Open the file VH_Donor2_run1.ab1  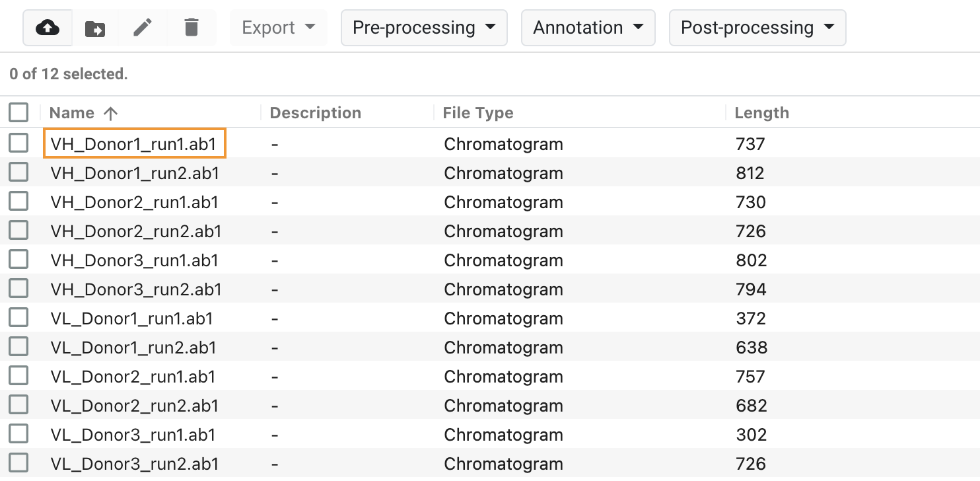click(135, 202)
